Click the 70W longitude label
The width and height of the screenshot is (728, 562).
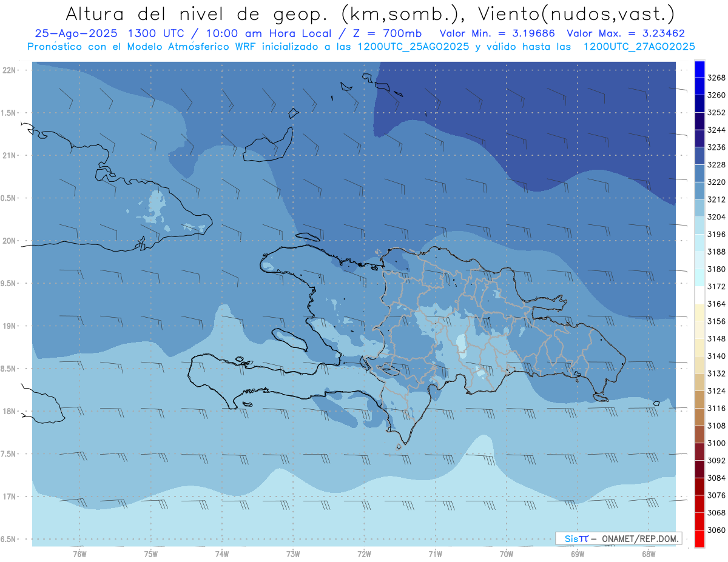point(507,554)
